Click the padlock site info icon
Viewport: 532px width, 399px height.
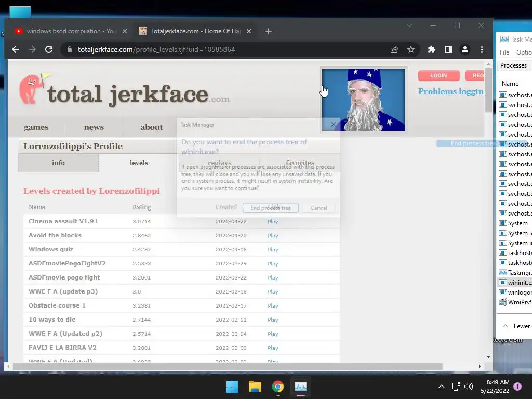[x=70, y=49]
